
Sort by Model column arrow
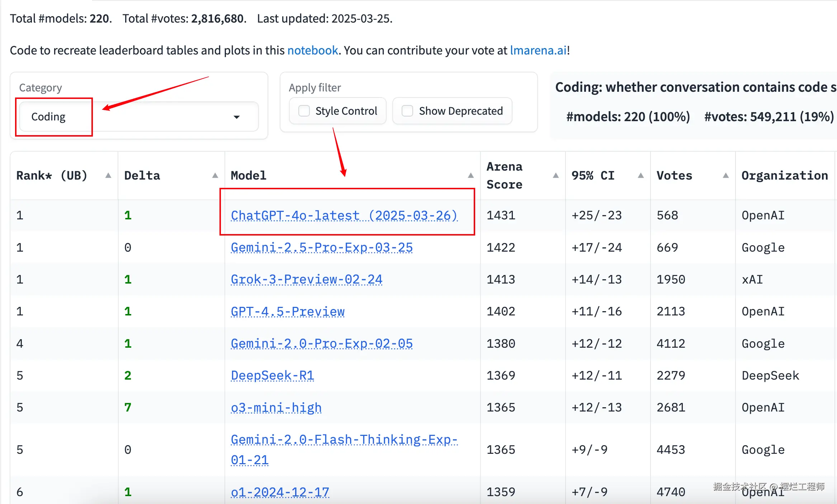[471, 175]
